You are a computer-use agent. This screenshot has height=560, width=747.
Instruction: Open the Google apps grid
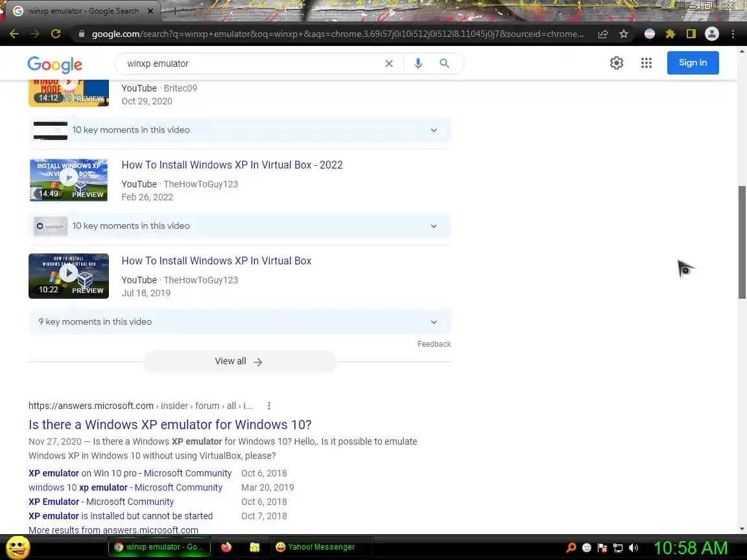(x=646, y=63)
